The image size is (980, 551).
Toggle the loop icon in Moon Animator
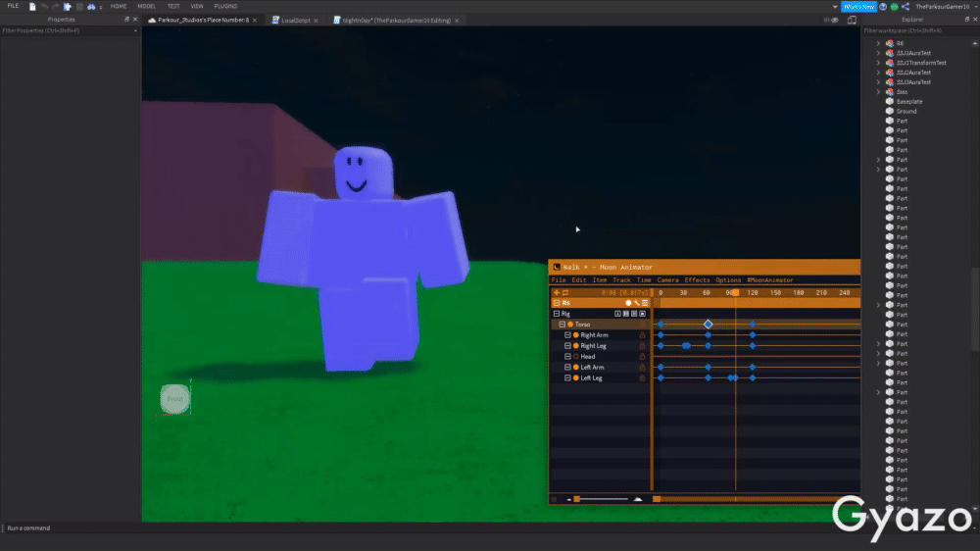click(x=565, y=293)
